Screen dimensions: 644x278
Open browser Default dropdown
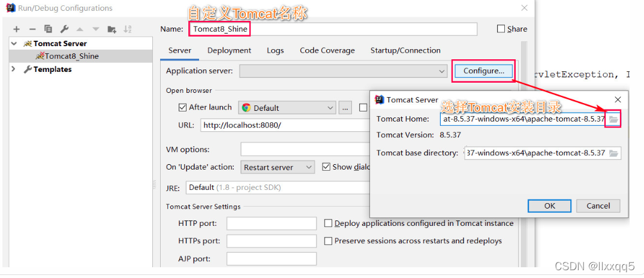(287, 108)
